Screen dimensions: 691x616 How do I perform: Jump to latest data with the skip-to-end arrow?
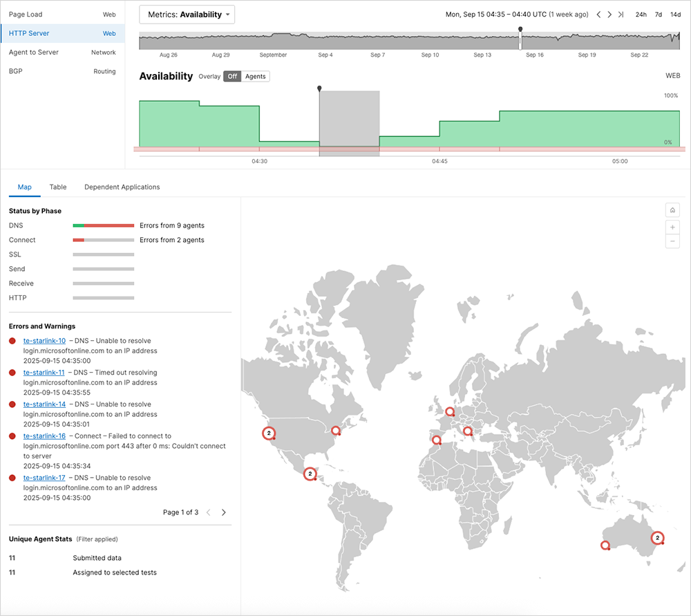[620, 14]
